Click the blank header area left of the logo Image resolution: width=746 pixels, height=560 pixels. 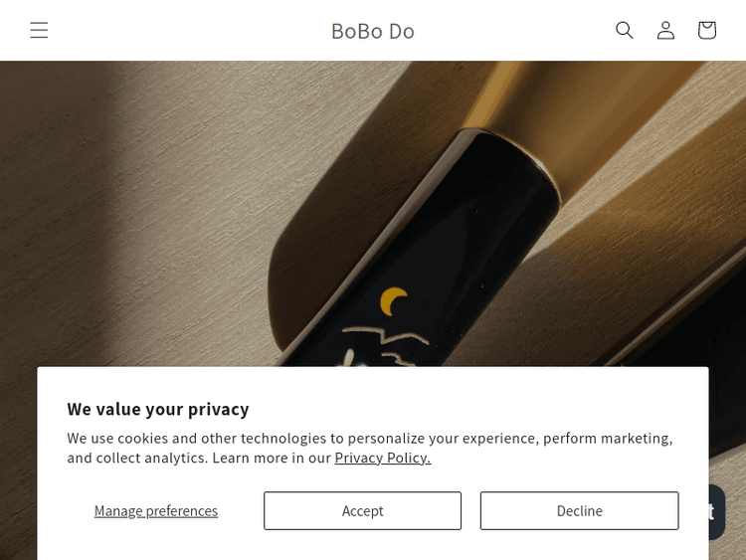coord(179,30)
